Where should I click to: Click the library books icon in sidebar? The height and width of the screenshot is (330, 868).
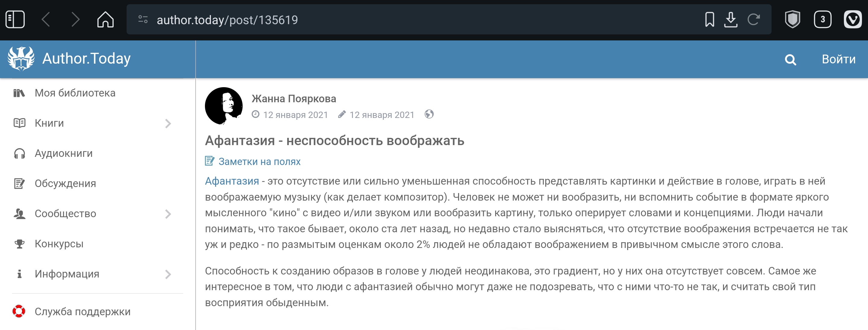coord(19,93)
